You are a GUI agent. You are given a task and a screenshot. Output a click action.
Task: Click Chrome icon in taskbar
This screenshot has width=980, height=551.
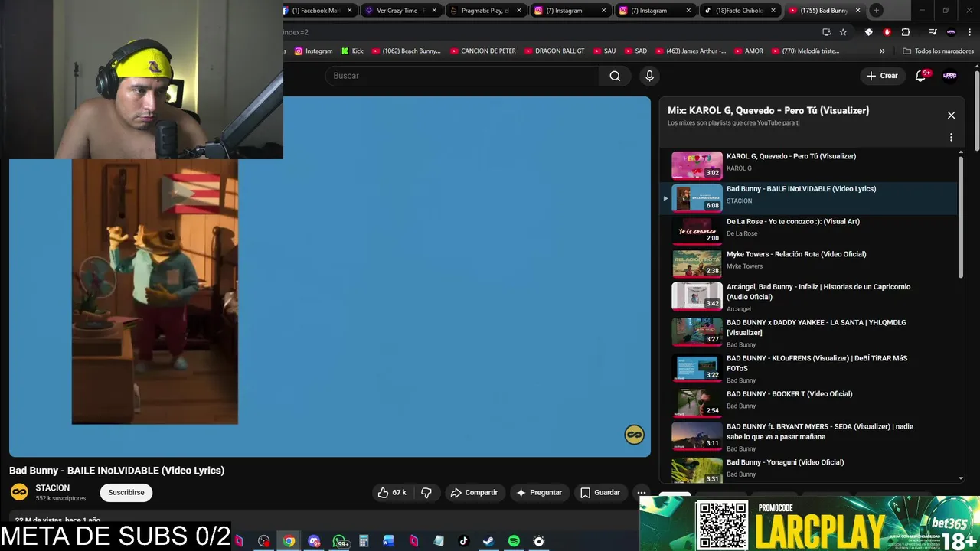289,541
